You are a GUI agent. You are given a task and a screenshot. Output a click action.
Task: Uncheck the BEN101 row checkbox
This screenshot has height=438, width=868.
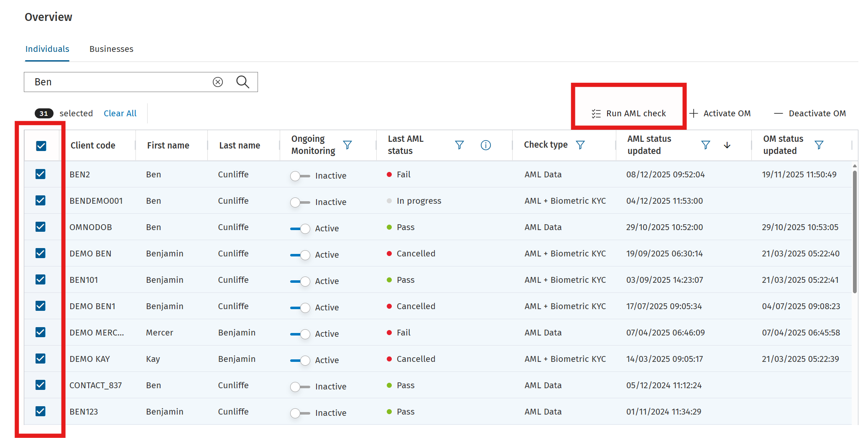tap(41, 279)
